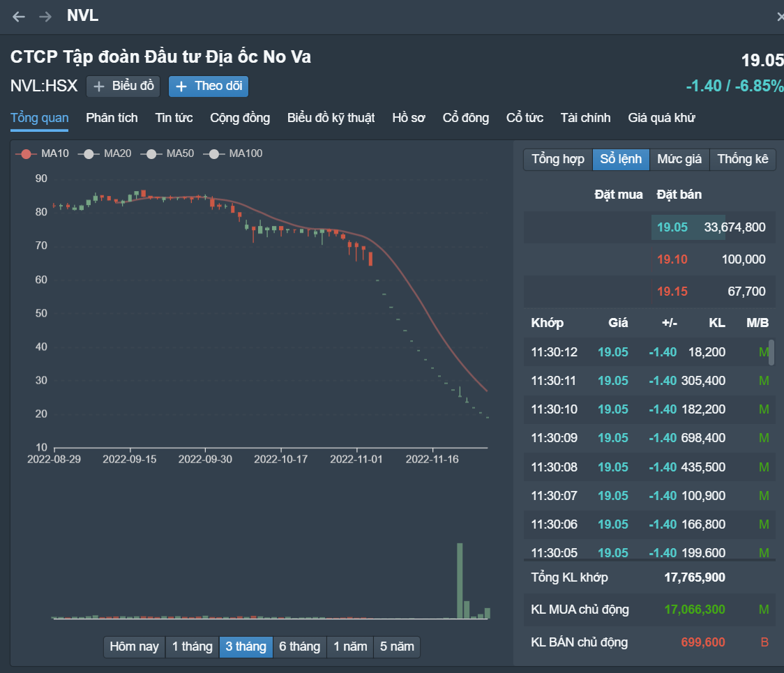Image resolution: width=784 pixels, height=673 pixels.
Task: Select the Tổng hợp panel tab
Action: coord(557,159)
